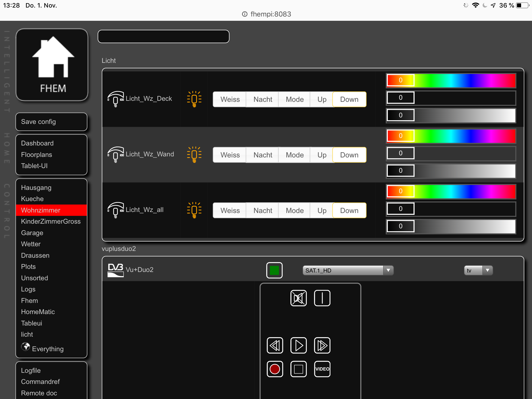Viewport: 532px width, 399px height.
Task: Click the Licht_Wz_Deck hue color slider
Action: pyautogui.click(x=451, y=80)
